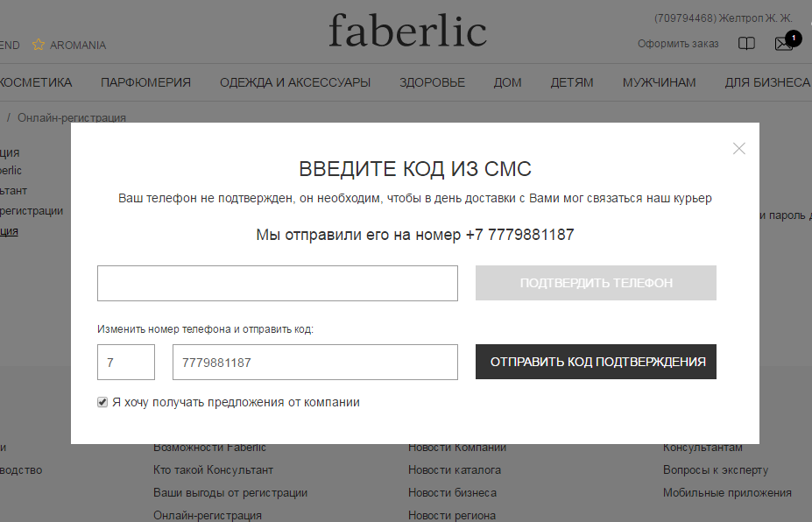
Task: Click the AROMANIA star icon
Action: point(39,45)
